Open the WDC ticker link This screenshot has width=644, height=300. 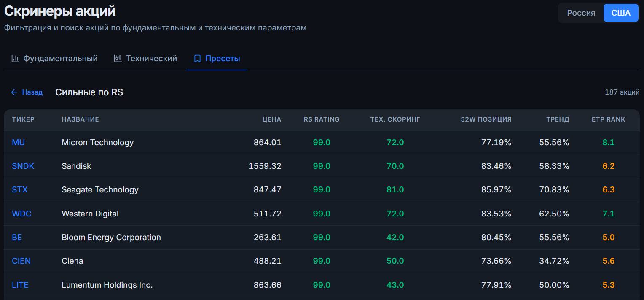click(21, 214)
